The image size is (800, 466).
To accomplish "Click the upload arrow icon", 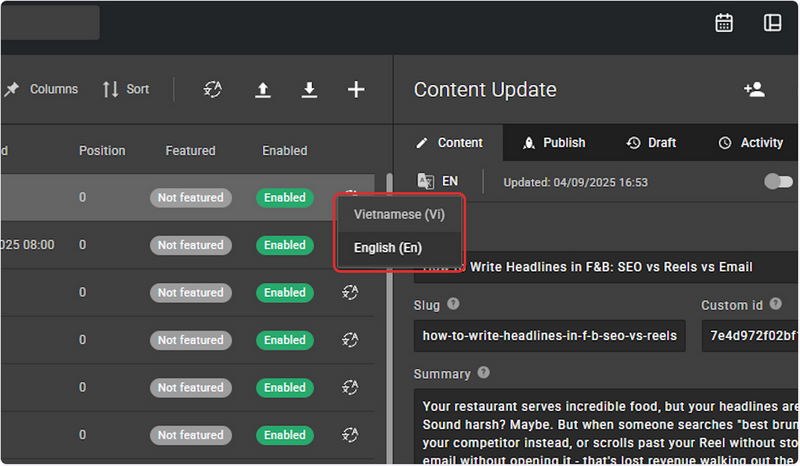I will (x=262, y=90).
